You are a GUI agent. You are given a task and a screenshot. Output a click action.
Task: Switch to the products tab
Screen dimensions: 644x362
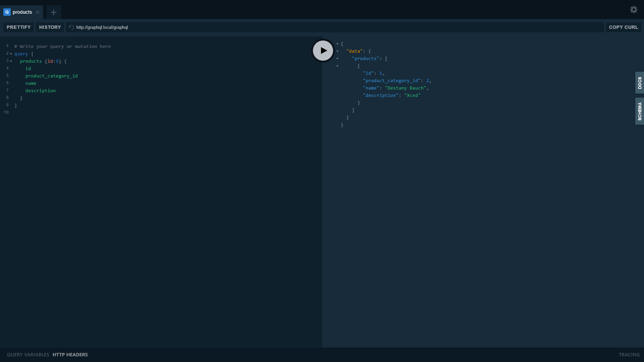(x=22, y=12)
